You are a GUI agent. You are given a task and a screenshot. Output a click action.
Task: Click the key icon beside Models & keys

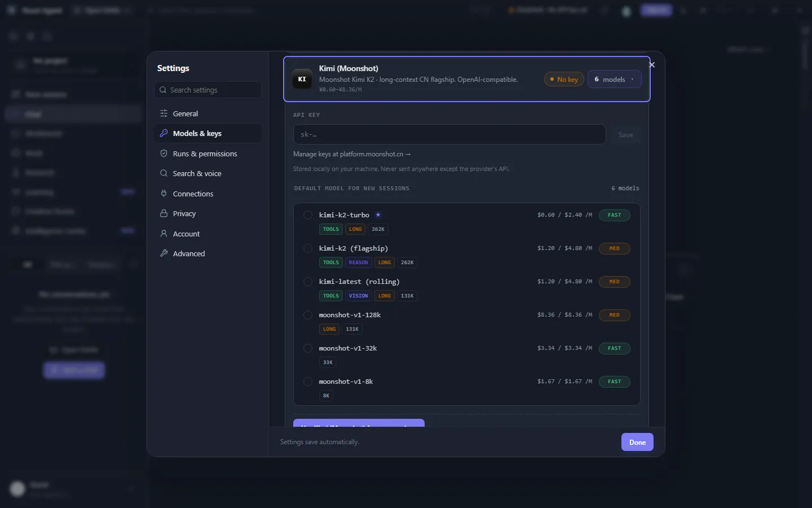tap(164, 133)
